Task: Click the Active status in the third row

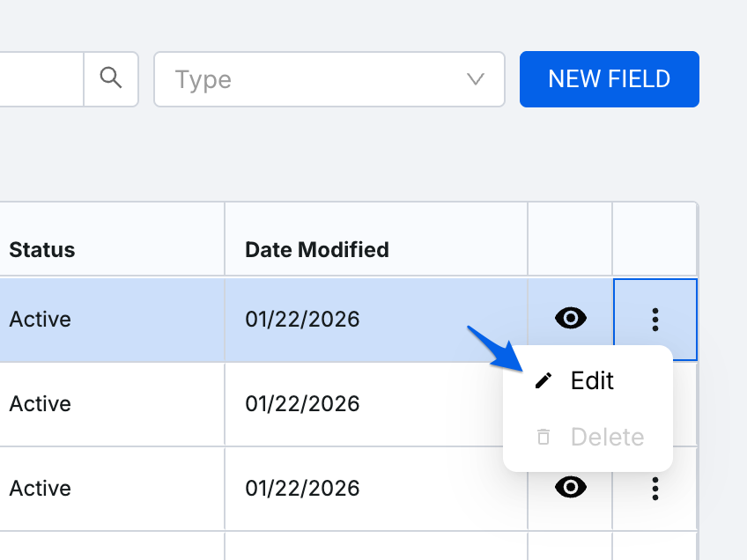Action: [41, 488]
